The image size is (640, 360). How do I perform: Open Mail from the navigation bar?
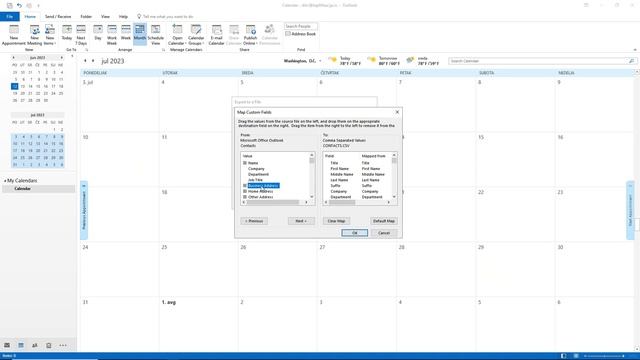coord(7,345)
